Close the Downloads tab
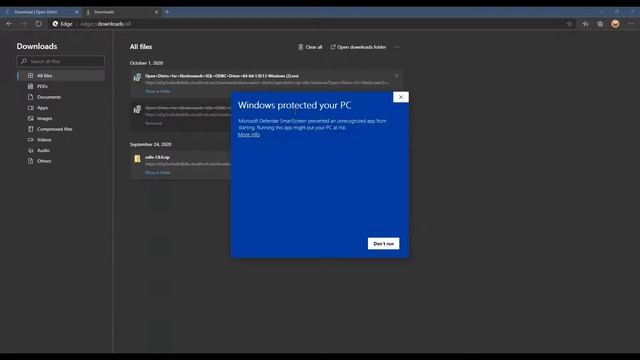The width and height of the screenshot is (640, 360). 156,12
